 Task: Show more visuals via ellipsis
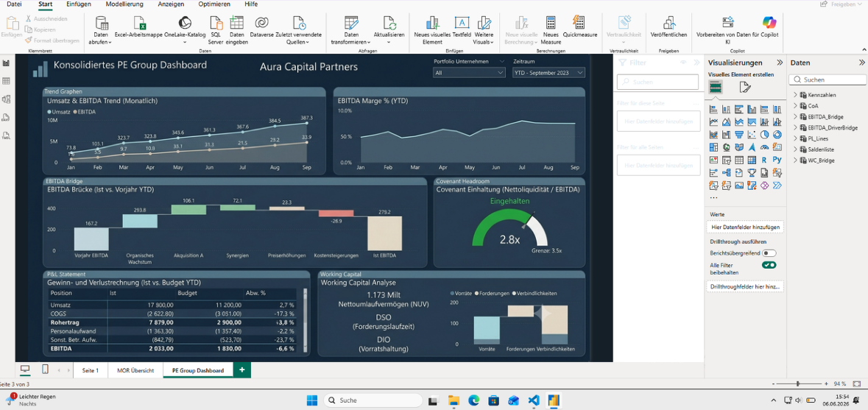[713, 197]
